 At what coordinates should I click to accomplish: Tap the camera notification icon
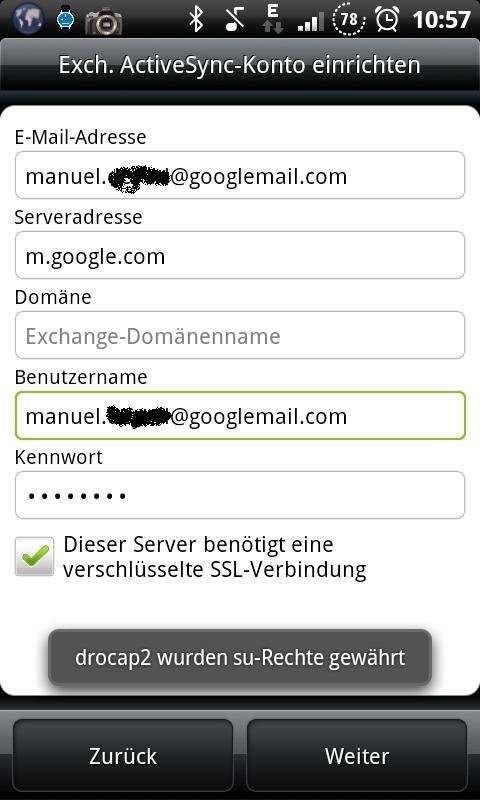pos(104,21)
